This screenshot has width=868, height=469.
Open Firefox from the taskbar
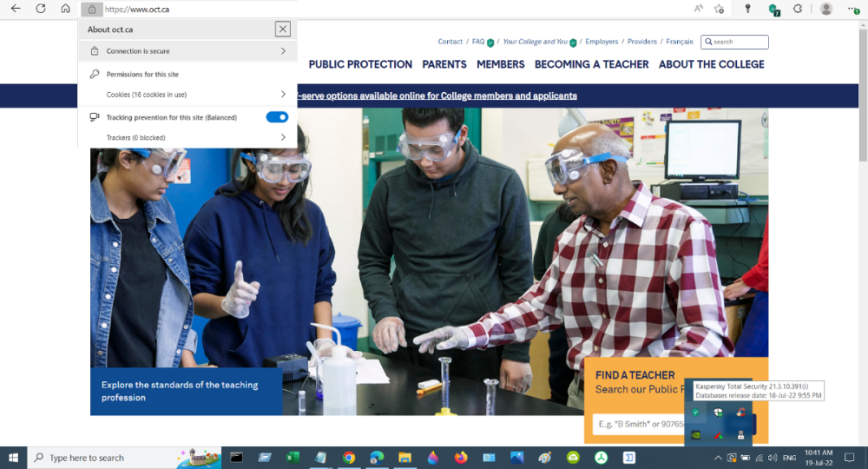(x=461, y=458)
